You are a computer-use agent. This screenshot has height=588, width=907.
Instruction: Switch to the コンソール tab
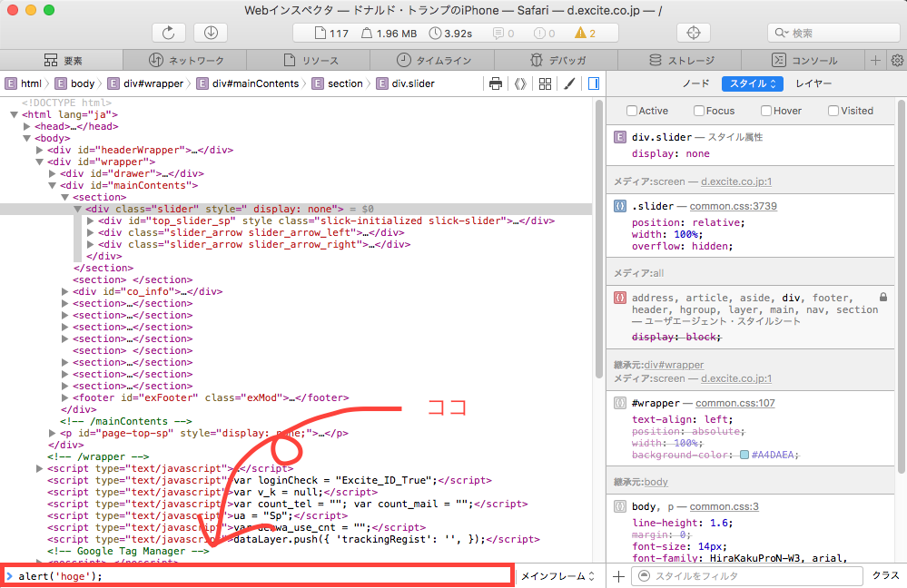[x=804, y=60]
